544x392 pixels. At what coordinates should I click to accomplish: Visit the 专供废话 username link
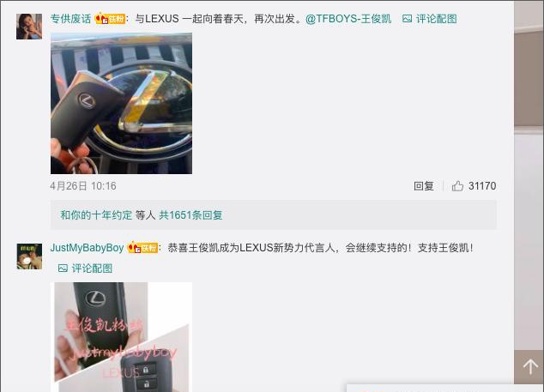70,19
